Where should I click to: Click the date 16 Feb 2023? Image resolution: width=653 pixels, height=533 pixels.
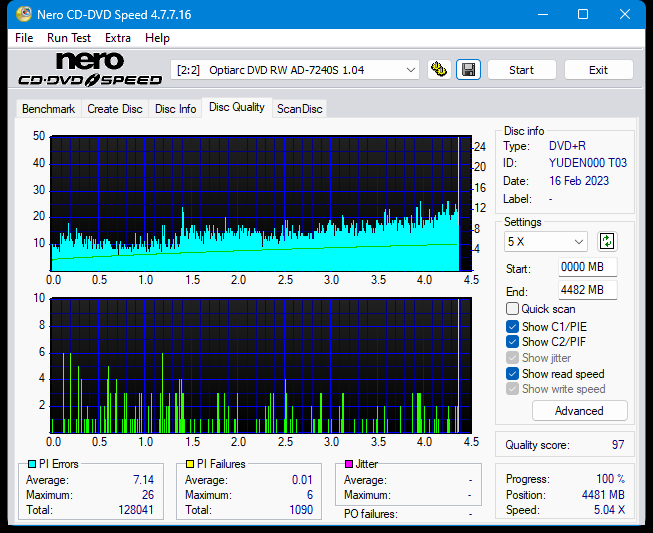[579, 181]
